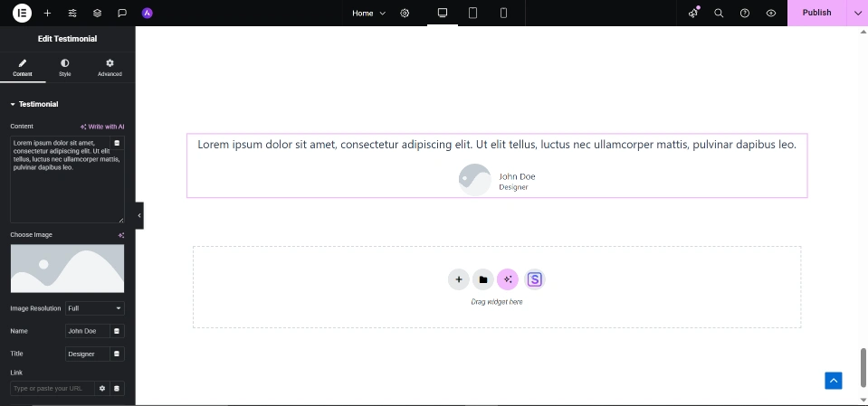Image resolution: width=868 pixels, height=406 pixels.
Task: Click dynamic tags icon for Name
Action: [117, 331]
